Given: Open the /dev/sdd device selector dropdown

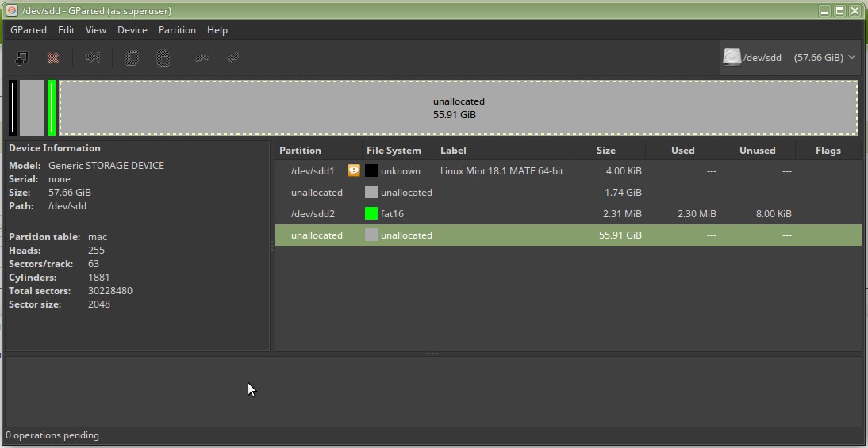Looking at the screenshot, I should coord(789,58).
